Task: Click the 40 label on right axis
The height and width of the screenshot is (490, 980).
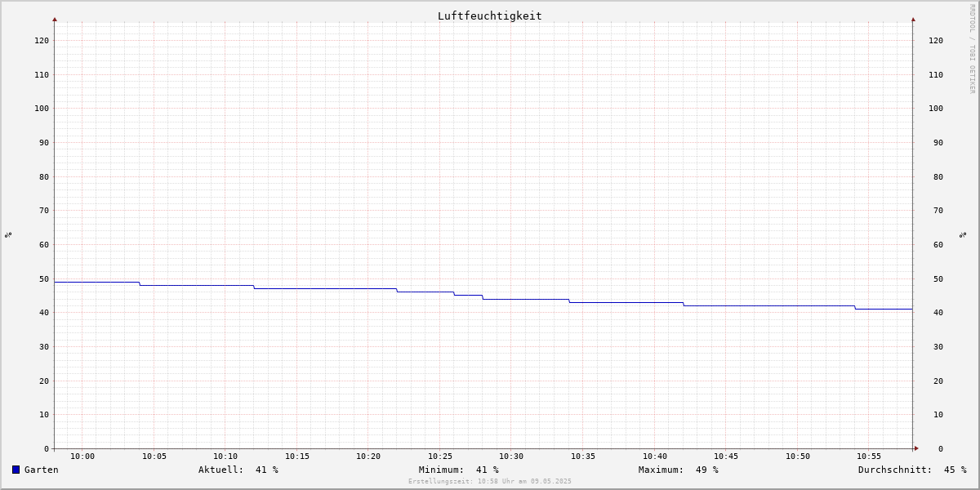Action: 938,312
